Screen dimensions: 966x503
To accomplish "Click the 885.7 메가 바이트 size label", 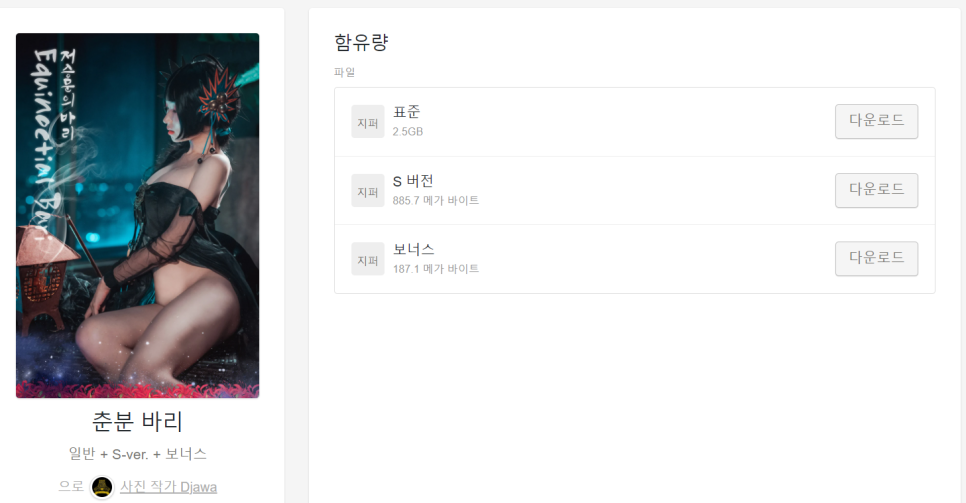I will [x=436, y=200].
